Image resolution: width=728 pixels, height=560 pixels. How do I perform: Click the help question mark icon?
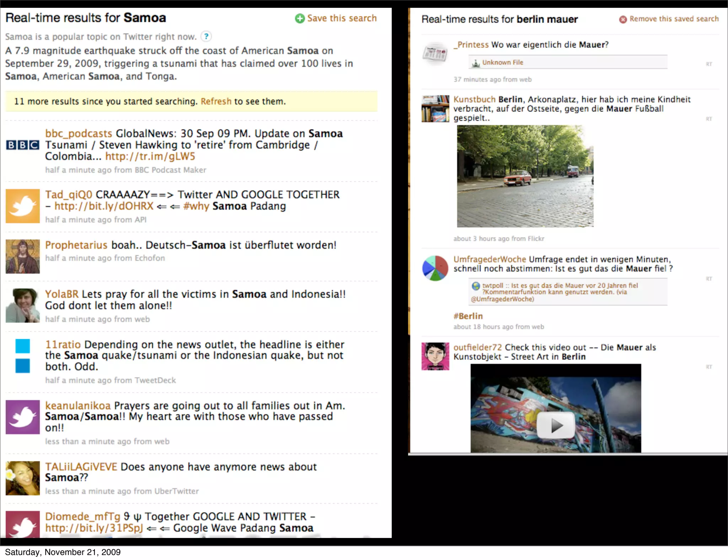coord(206,36)
